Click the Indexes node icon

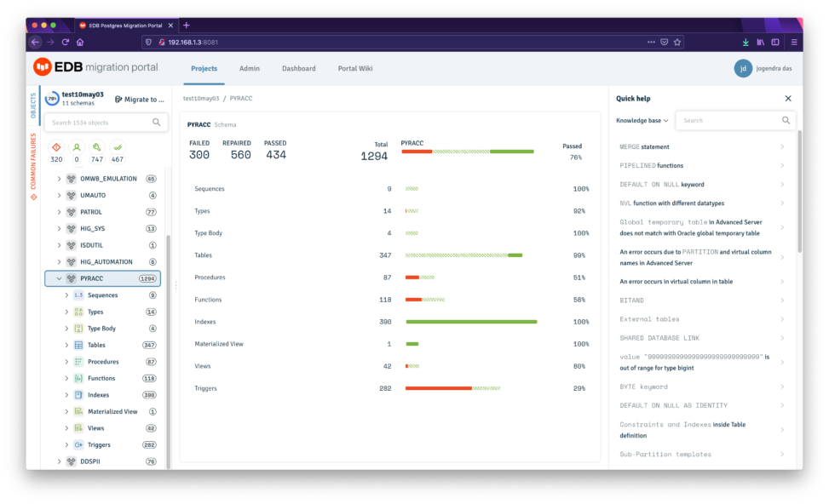click(78, 395)
